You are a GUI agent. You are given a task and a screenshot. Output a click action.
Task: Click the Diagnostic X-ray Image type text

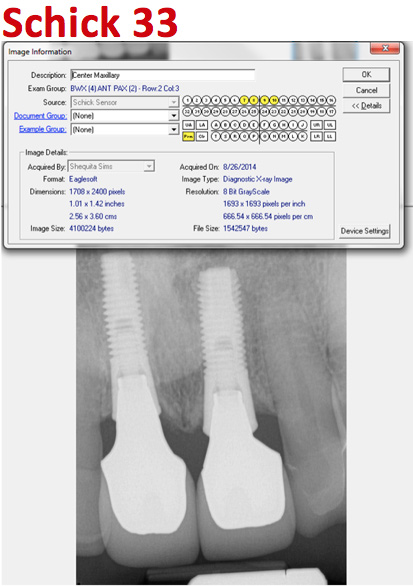click(258, 179)
